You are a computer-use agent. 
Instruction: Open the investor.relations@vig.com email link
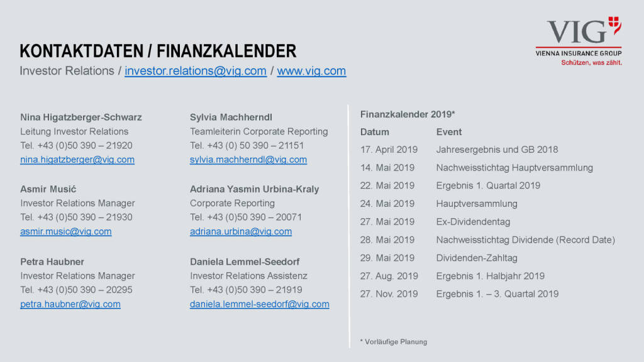point(196,71)
